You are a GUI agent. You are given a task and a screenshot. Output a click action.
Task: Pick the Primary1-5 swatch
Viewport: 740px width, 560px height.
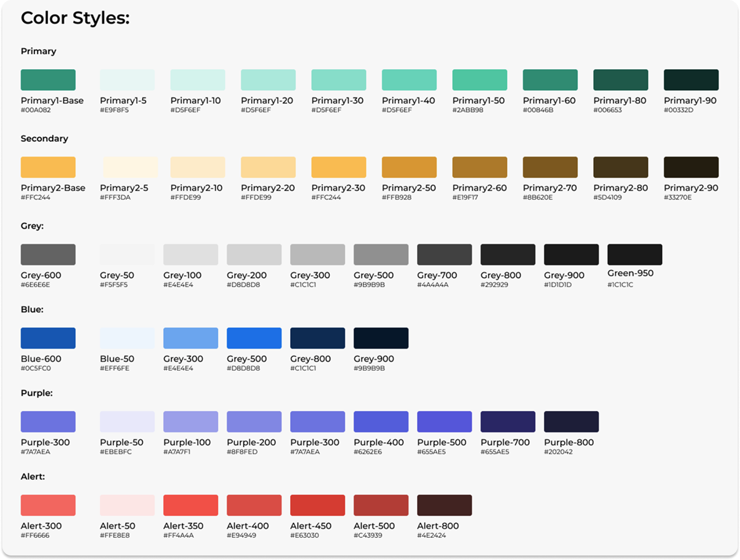coord(127,80)
